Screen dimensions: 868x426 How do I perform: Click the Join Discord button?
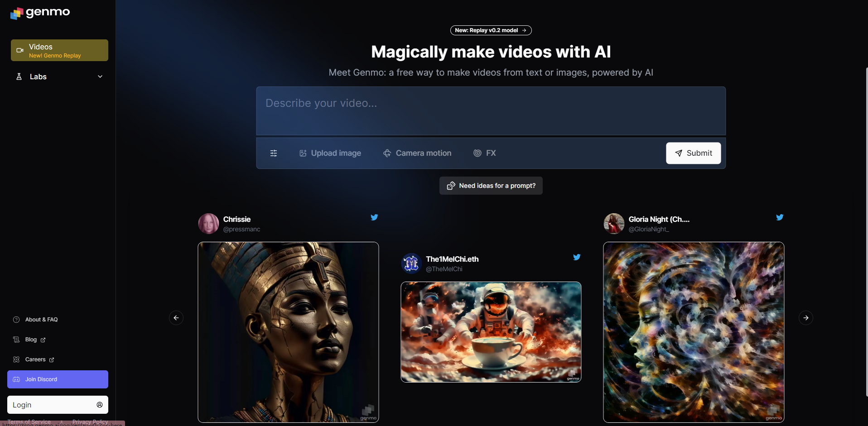pos(58,379)
